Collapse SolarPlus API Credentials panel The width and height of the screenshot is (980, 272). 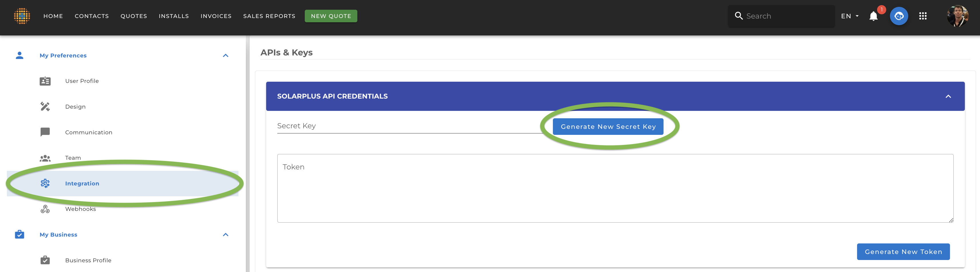(948, 96)
